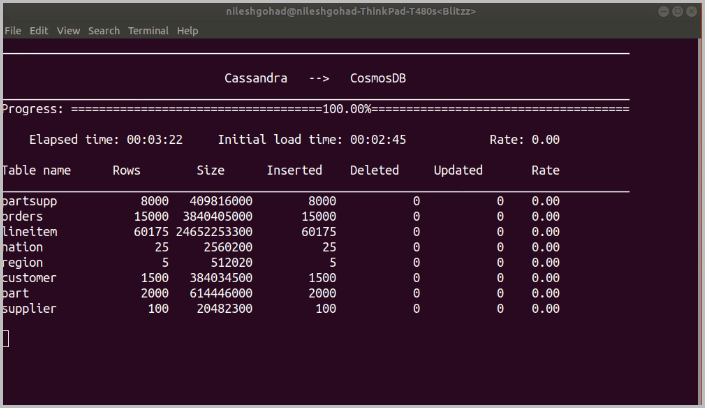Screen dimensions: 705x408
Task: Click region size value 512020
Action: pos(232,263)
